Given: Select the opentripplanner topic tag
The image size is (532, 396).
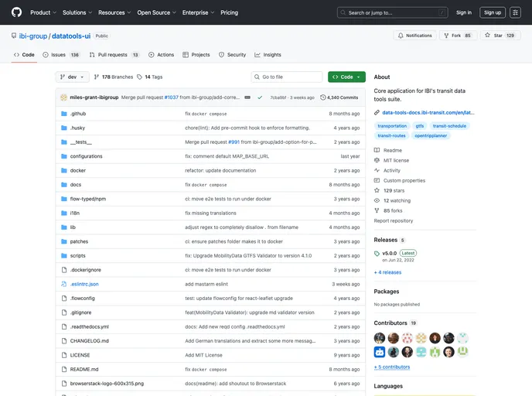Looking at the screenshot, I should (431, 135).
